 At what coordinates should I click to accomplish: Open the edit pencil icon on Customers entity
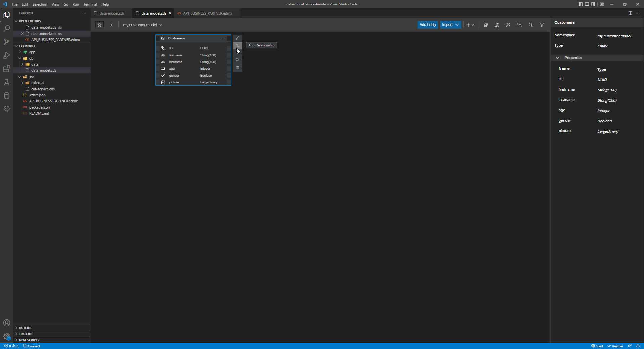[238, 38]
